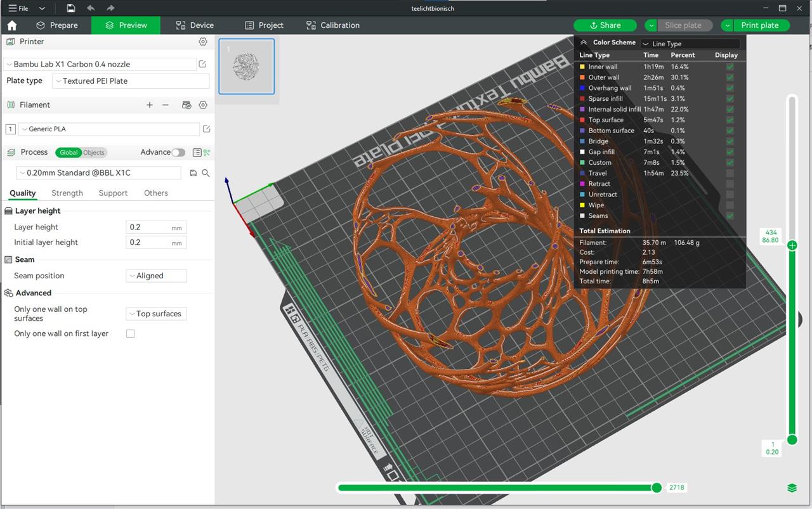
Task: Open the Prepare tab
Action: 57,25
